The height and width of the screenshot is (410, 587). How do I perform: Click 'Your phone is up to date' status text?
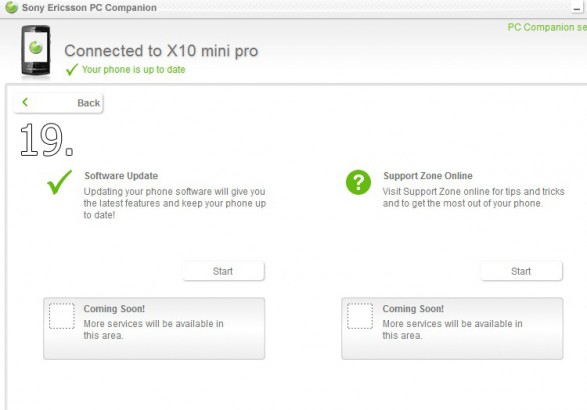click(x=134, y=70)
